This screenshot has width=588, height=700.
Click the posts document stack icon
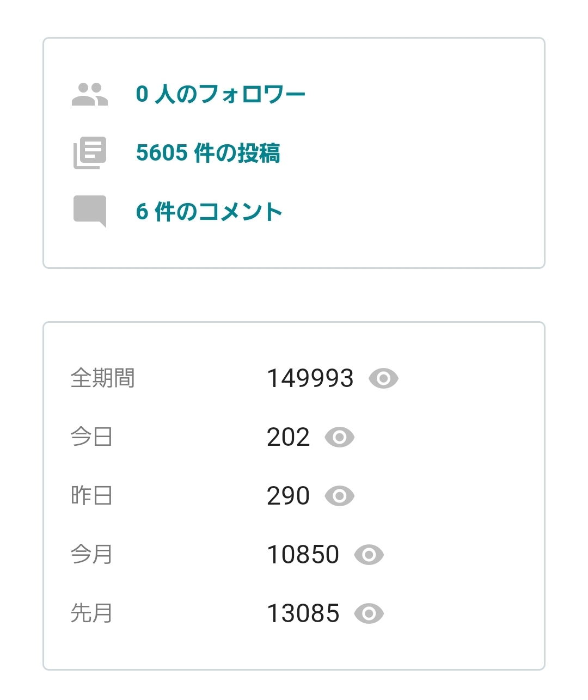90,153
